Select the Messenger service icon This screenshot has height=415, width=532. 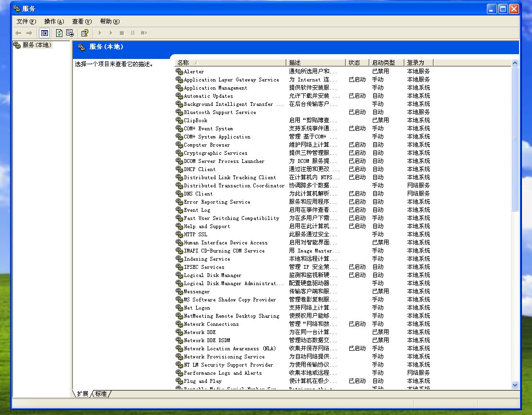[x=179, y=291]
